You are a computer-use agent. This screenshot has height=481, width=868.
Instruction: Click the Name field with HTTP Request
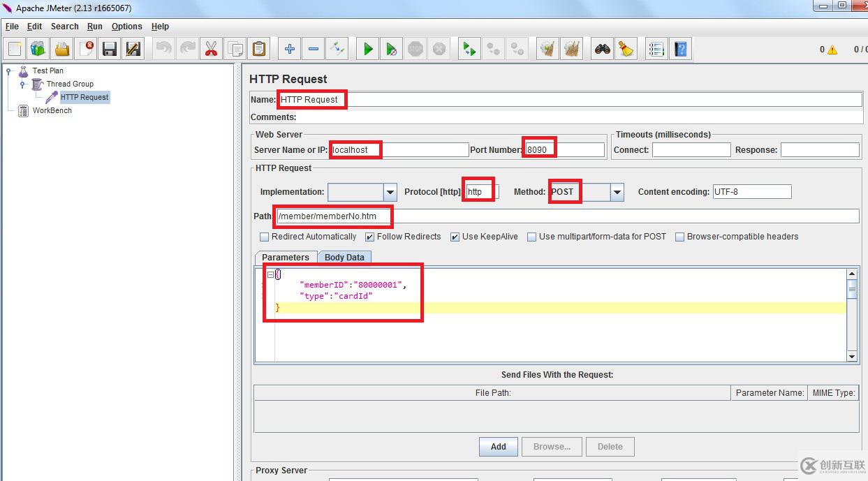point(570,100)
